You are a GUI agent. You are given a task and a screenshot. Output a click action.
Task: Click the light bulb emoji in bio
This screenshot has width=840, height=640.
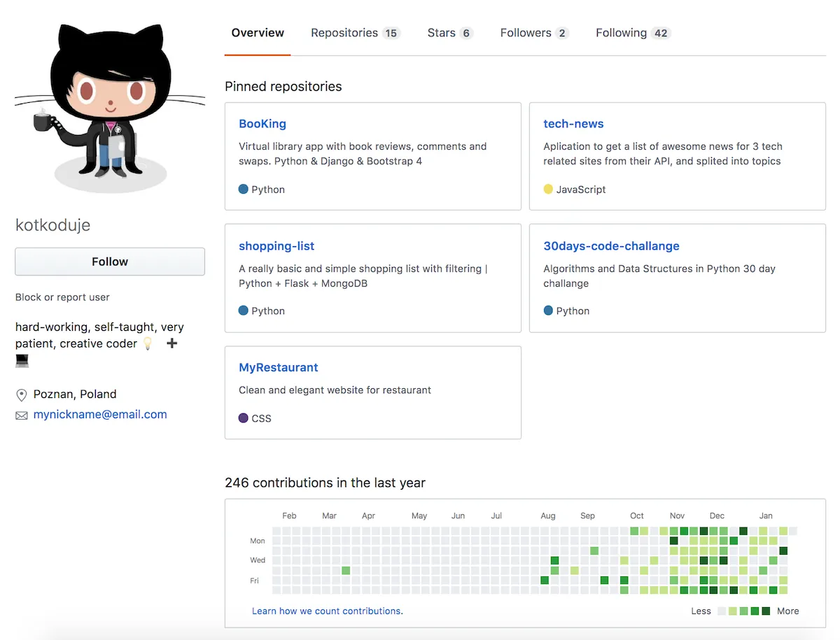point(147,344)
